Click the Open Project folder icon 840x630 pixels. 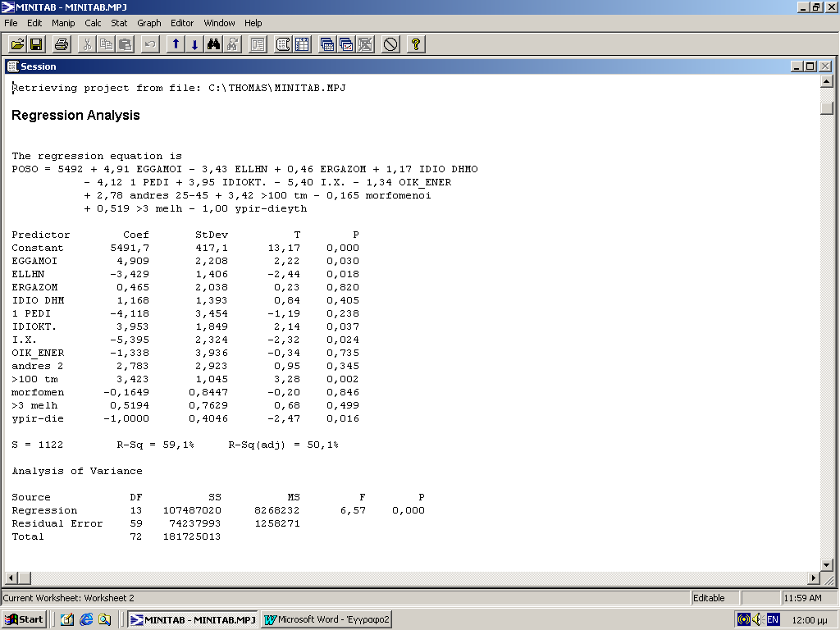[x=16, y=44]
